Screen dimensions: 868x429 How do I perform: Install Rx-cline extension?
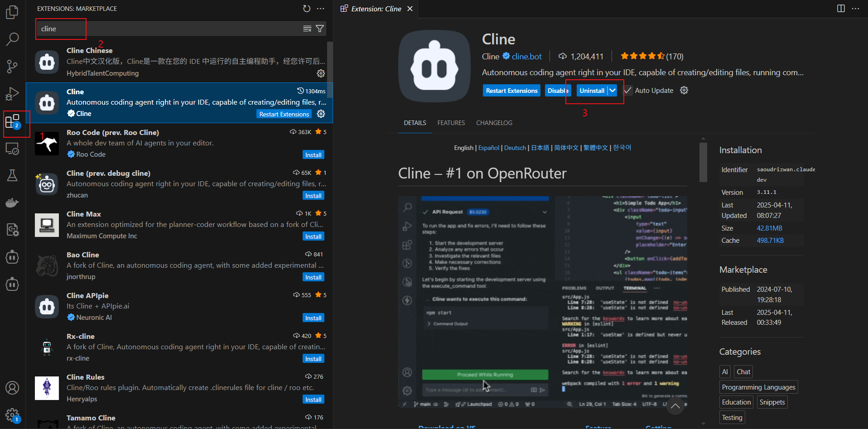(313, 359)
